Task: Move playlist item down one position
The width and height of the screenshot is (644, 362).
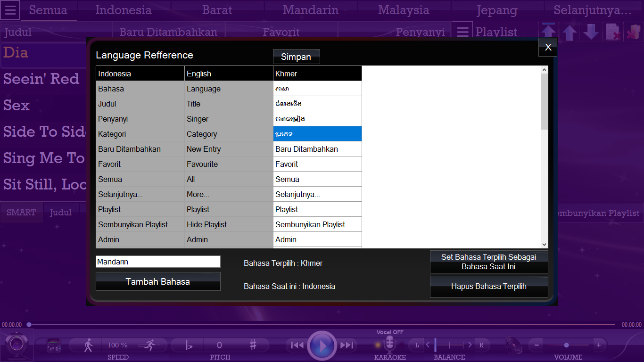Action: point(591,32)
